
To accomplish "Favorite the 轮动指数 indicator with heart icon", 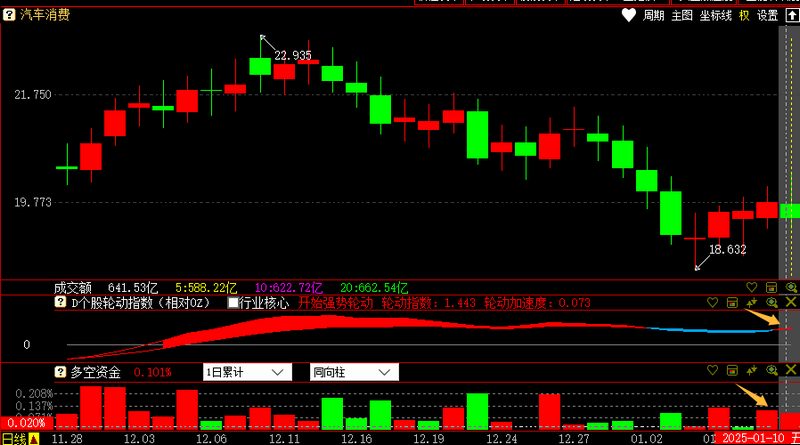I will pos(712,302).
